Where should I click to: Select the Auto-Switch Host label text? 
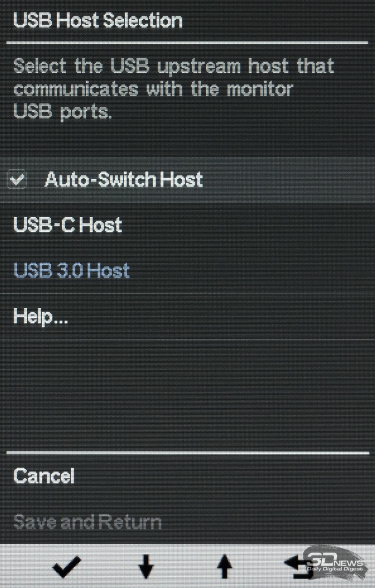point(124,180)
